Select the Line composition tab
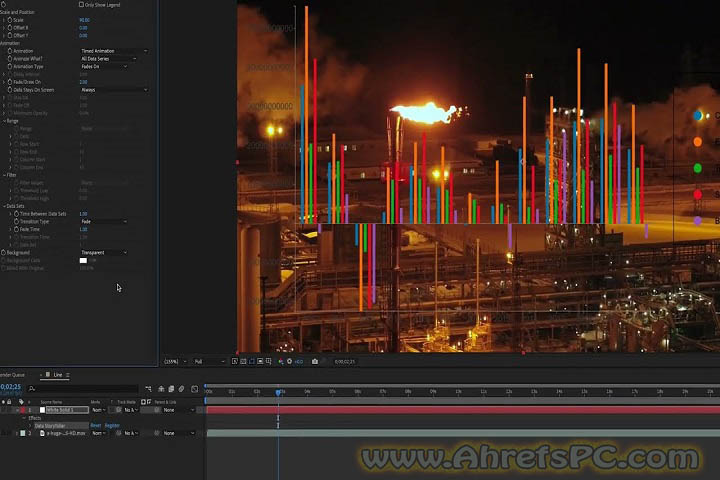 [x=58, y=375]
